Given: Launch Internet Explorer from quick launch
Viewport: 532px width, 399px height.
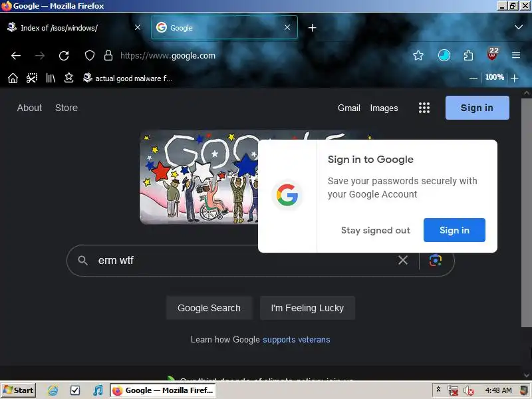Looking at the screenshot, I should tap(53, 390).
